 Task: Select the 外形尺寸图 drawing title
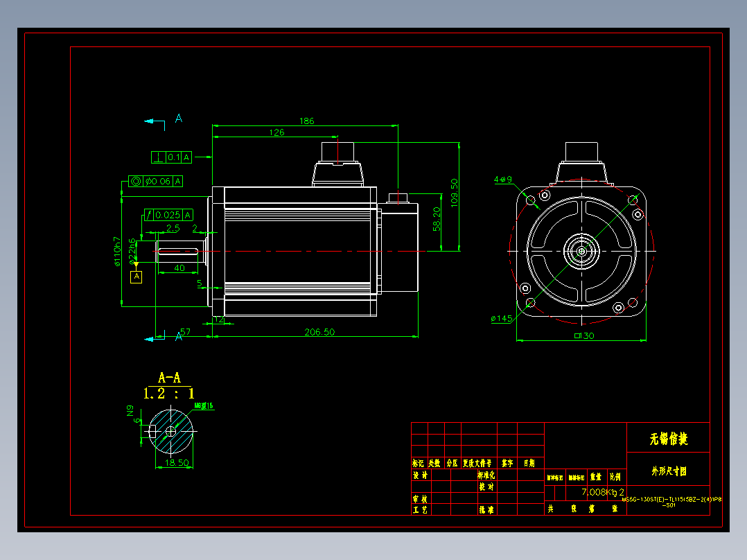click(669, 471)
